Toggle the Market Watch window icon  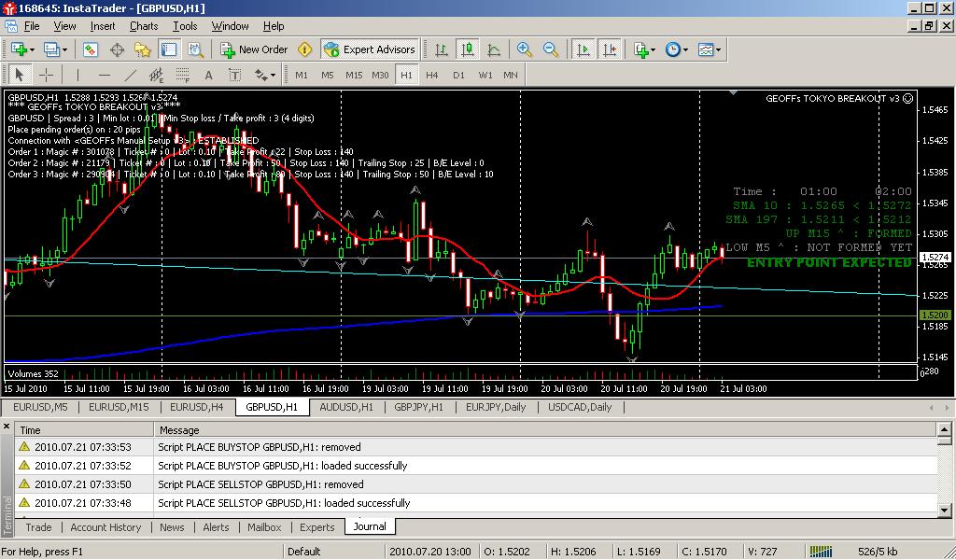(x=91, y=49)
